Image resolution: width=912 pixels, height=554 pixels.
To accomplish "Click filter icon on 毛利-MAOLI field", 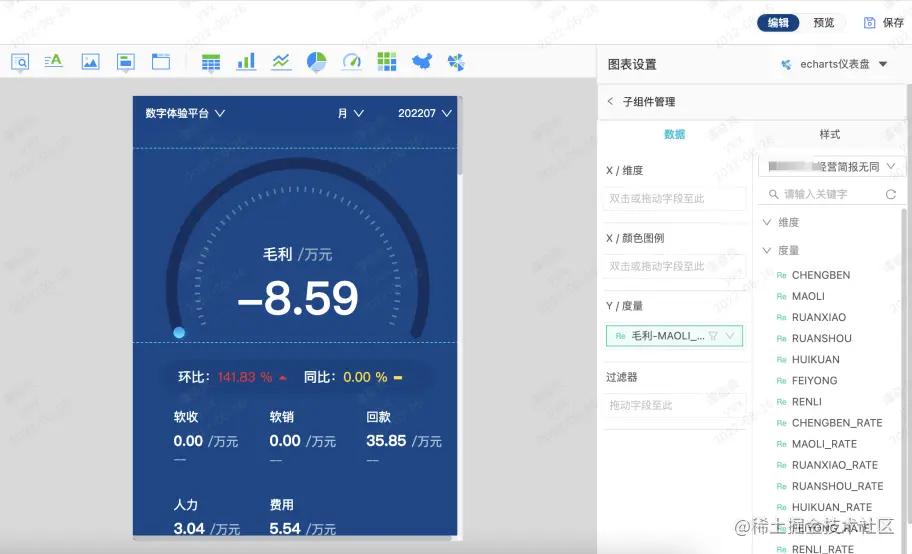I will (713, 336).
